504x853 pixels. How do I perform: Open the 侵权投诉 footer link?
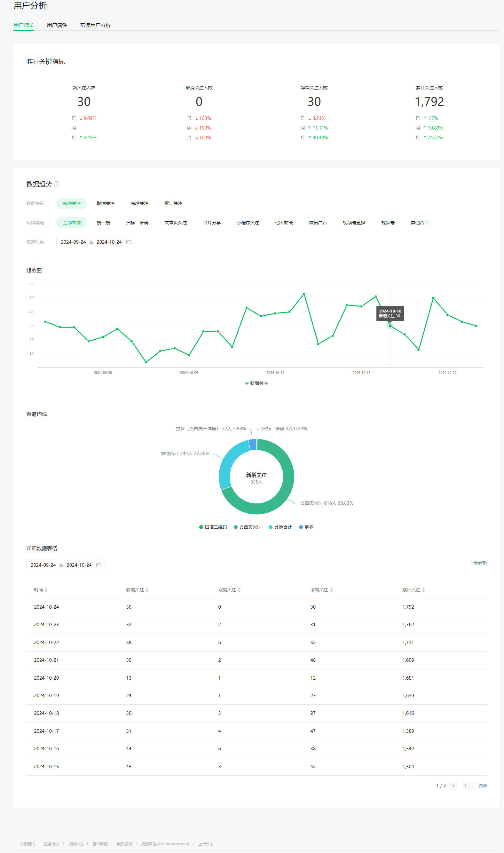click(125, 844)
